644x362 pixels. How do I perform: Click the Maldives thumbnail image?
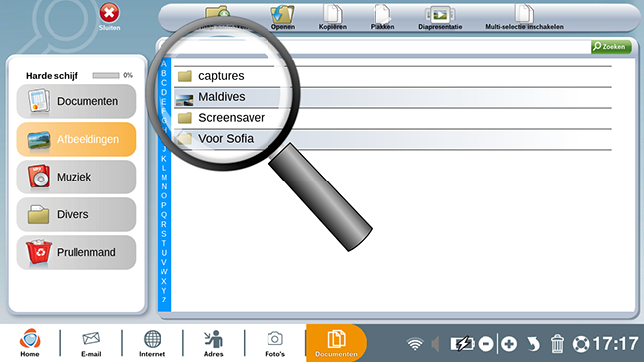click(x=184, y=99)
